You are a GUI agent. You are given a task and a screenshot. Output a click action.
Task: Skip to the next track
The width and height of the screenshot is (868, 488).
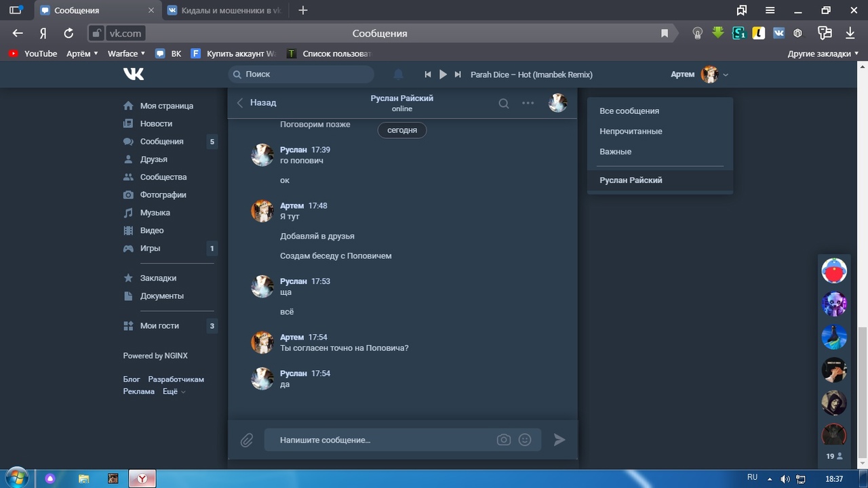(x=458, y=75)
